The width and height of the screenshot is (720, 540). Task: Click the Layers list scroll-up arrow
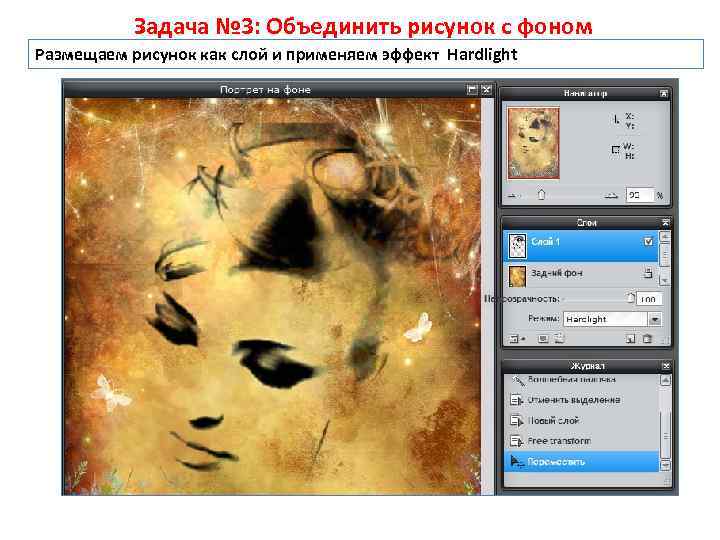664,237
